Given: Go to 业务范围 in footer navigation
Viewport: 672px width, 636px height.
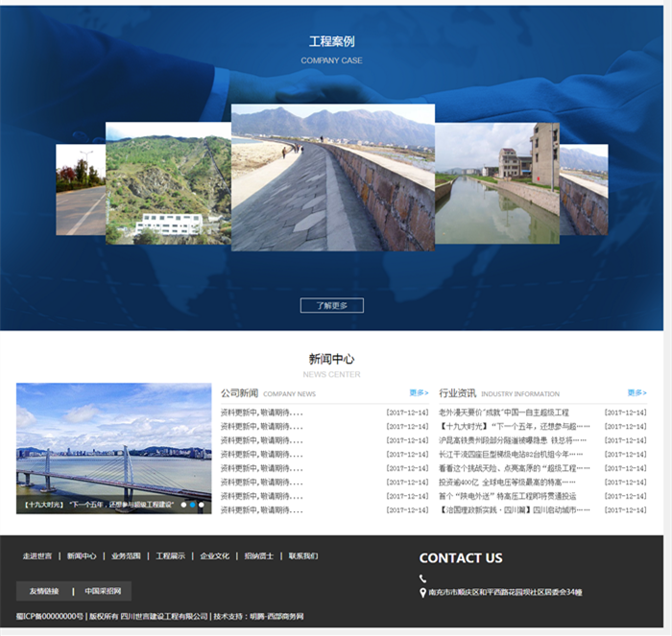Looking at the screenshot, I should (x=126, y=556).
